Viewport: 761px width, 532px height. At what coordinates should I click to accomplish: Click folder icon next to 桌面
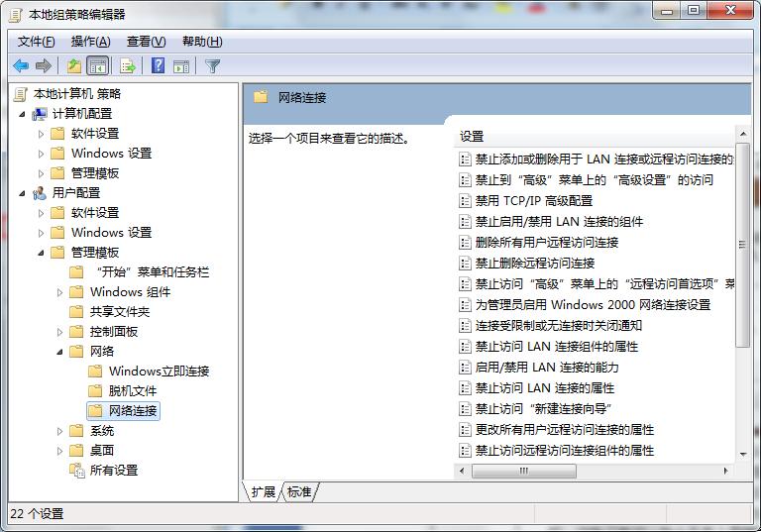pyautogui.click(x=76, y=451)
